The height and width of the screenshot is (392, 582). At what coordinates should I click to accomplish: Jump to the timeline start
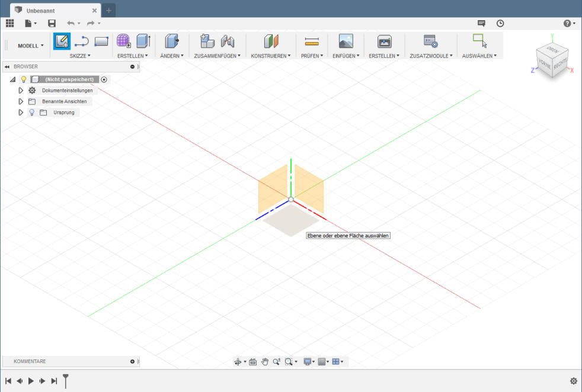click(x=8, y=381)
